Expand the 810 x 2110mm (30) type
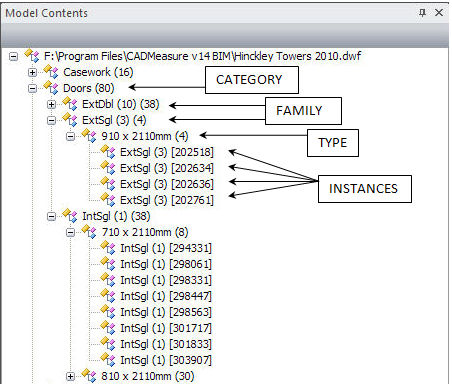This screenshot has width=452, height=384. tap(70, 376)
